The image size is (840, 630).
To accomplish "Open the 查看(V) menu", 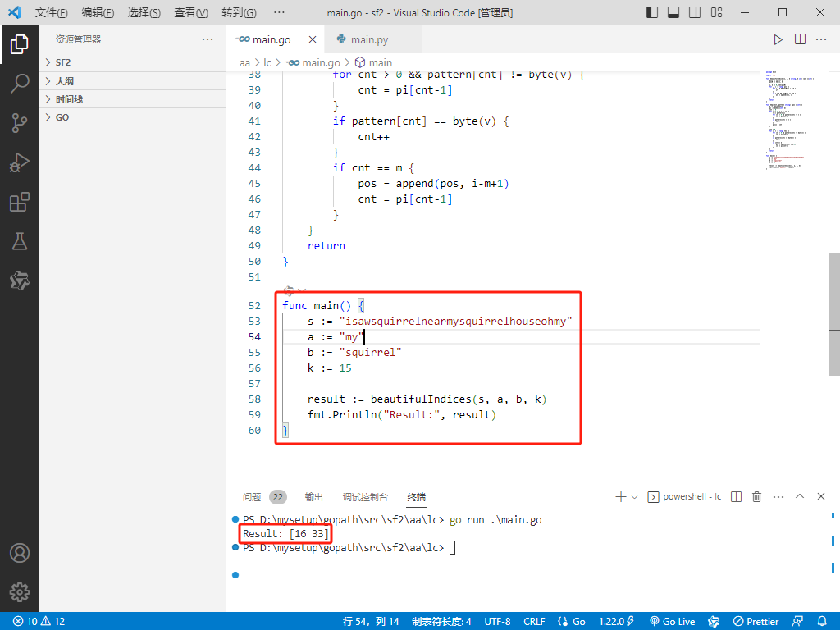I will [190, 12].
